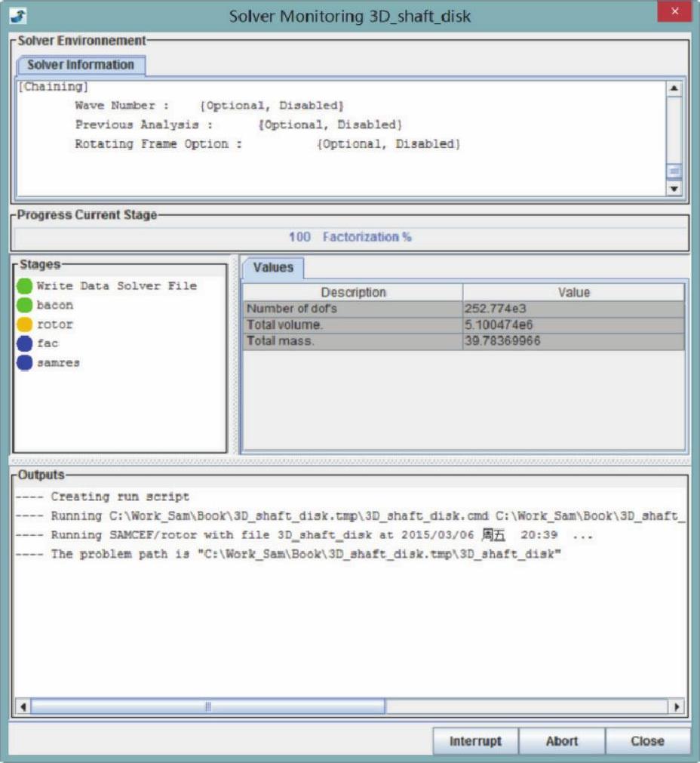Open the Values tab
This screenshot has height=763, width=700.
[272, 268]
